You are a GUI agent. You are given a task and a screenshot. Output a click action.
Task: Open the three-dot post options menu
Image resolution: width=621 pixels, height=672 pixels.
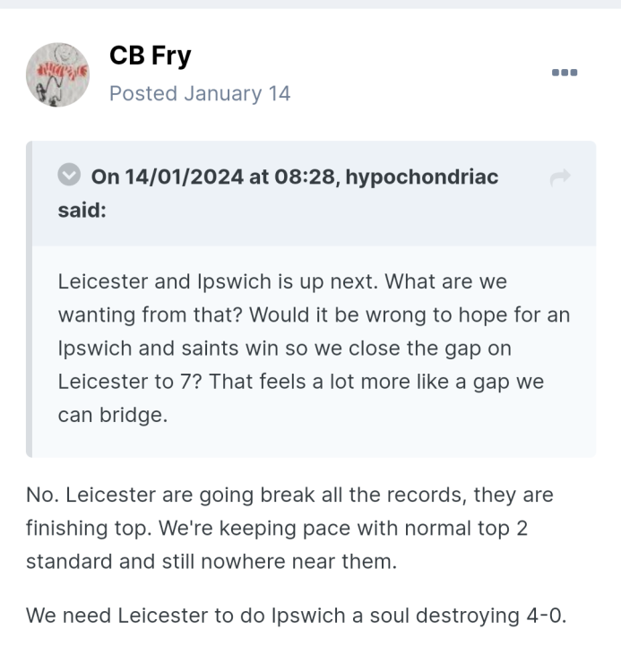click(565, 72)
